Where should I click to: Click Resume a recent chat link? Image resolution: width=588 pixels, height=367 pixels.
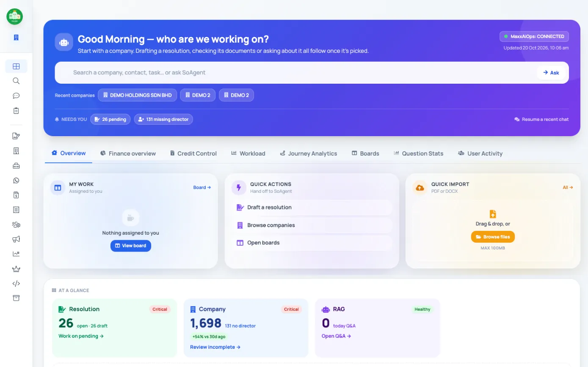coord(541,119)
